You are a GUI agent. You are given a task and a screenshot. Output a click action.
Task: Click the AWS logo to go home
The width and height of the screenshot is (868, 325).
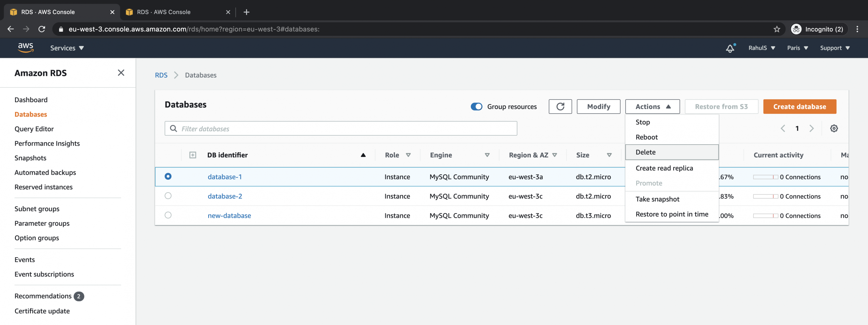coord(26,48)
